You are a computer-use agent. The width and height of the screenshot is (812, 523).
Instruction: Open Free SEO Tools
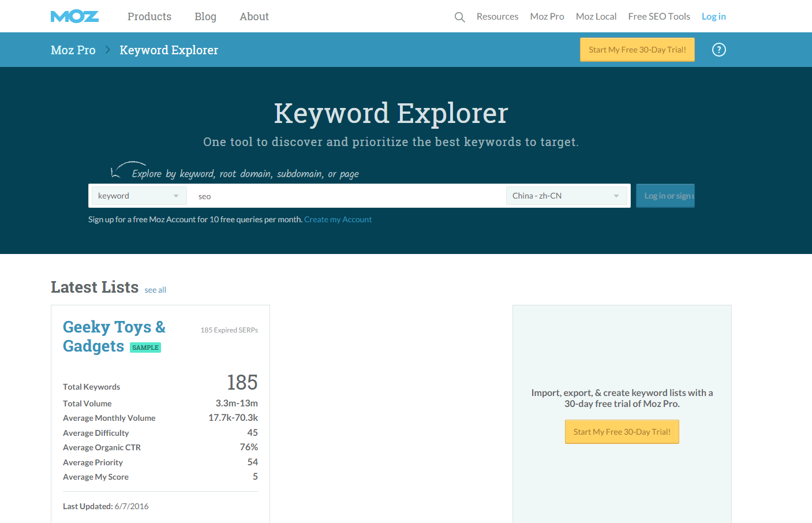pyautogui.click(x=659, y=17)
